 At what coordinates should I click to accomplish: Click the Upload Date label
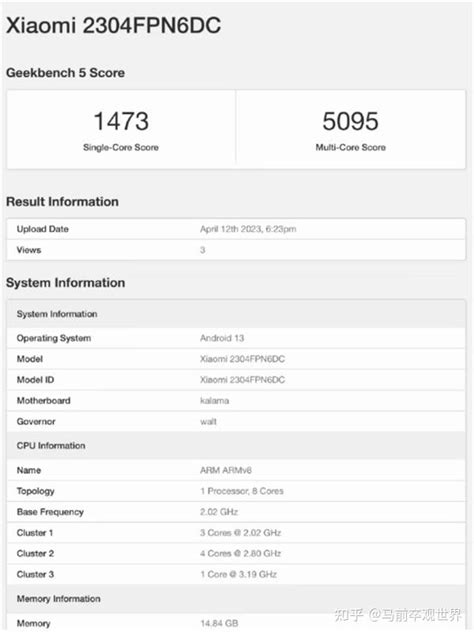click(43, 229)
